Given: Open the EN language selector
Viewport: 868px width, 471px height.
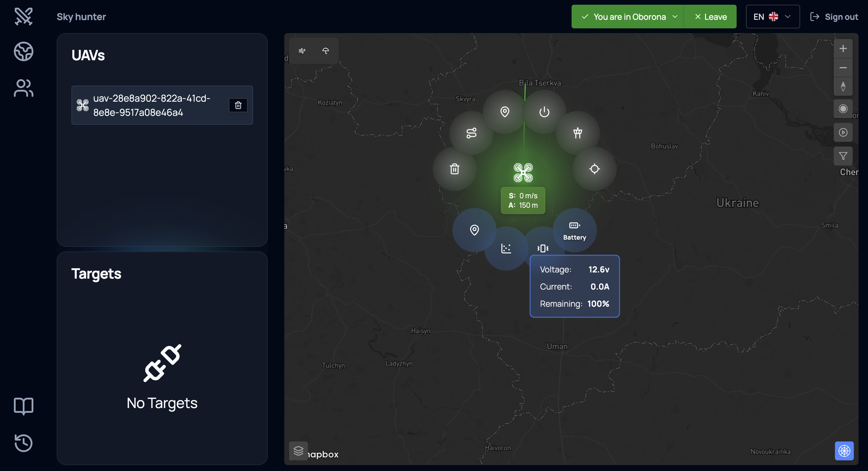Looking at the screenshot, I should (772, 17).
